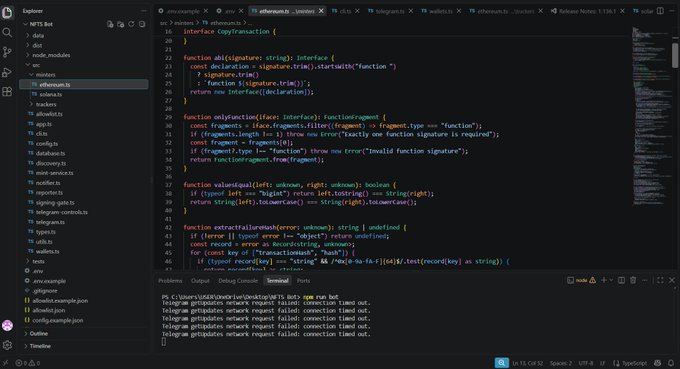Open the Problems panel tab
Viewport: 680px width, 369px height.
[x=170, y=281]
